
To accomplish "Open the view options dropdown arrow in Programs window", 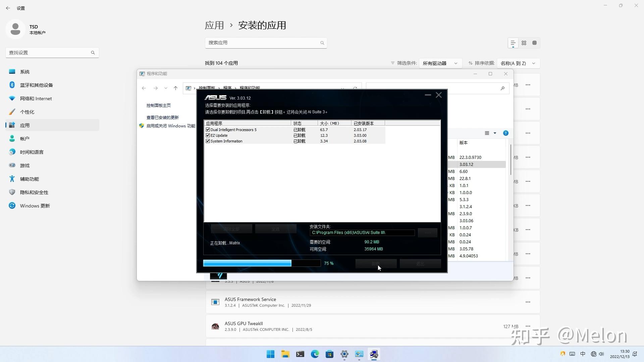I will (x=495, y=133).
